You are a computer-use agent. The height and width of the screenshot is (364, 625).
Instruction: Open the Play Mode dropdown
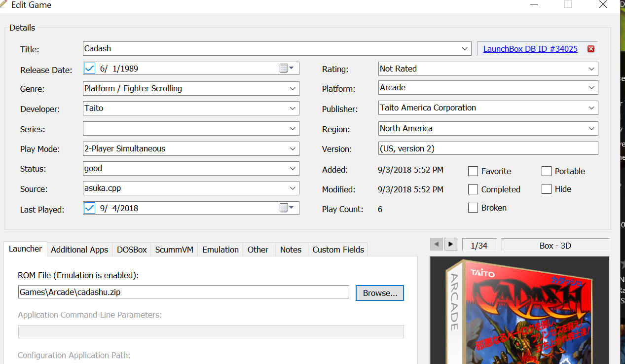click(293, 148)
